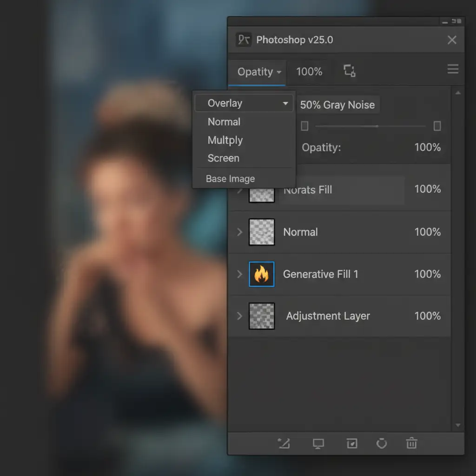Expand the Generative Fill 1 layer
This screenshot has width=476, height=476.
click(x=240, y=274)
